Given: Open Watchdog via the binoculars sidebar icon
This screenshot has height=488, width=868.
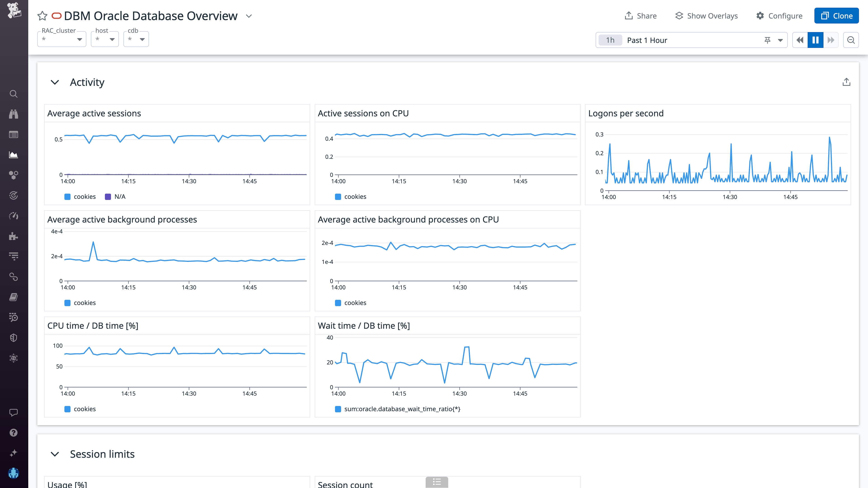Looking at the screenshot, I should click(14, 114).
